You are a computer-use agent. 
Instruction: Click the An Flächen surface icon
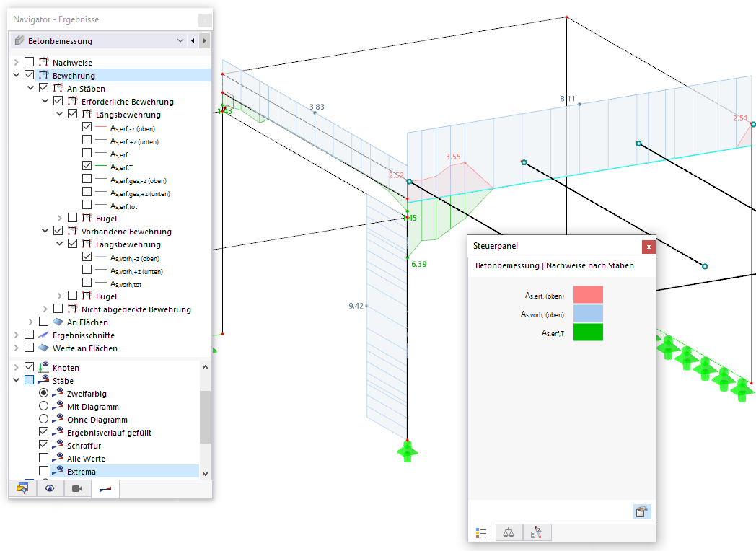point(58,322)
